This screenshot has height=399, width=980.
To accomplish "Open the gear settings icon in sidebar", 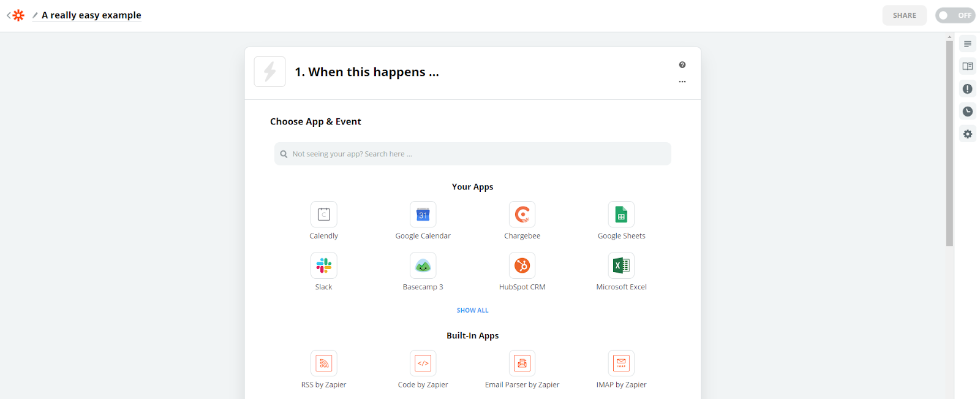I will (968, 134).
